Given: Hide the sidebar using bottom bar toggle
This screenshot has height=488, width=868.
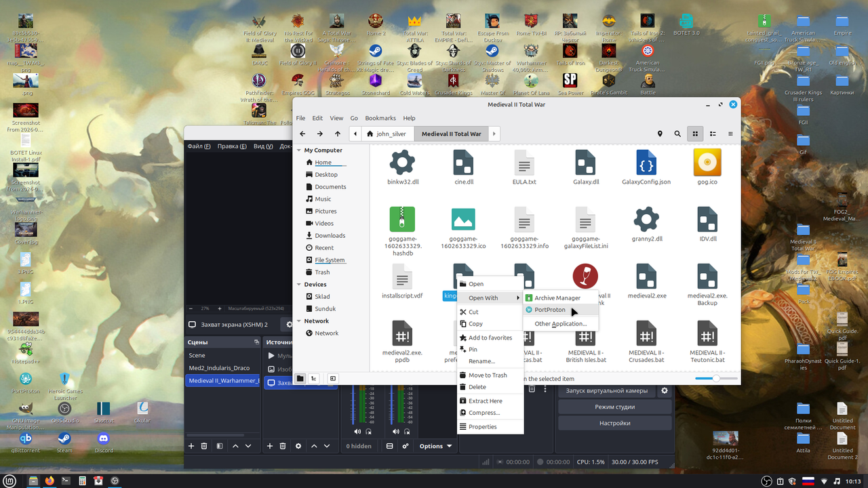Looking at the screenshot, I should pyautogui.click(x=333, y=379).
